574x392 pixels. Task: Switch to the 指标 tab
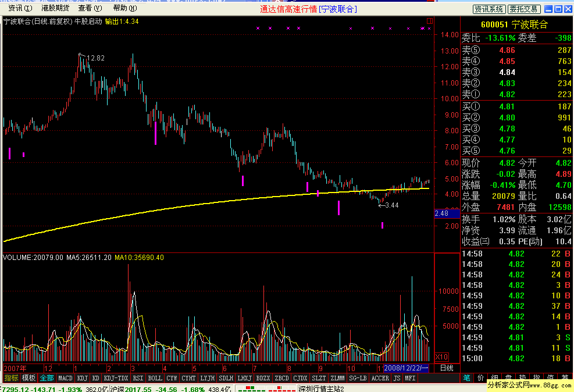11,378
